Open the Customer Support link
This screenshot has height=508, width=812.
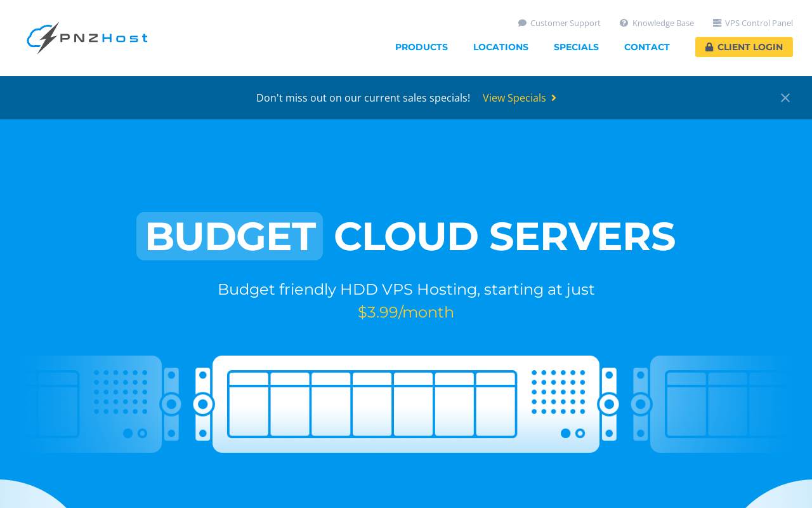click(560, 23)
